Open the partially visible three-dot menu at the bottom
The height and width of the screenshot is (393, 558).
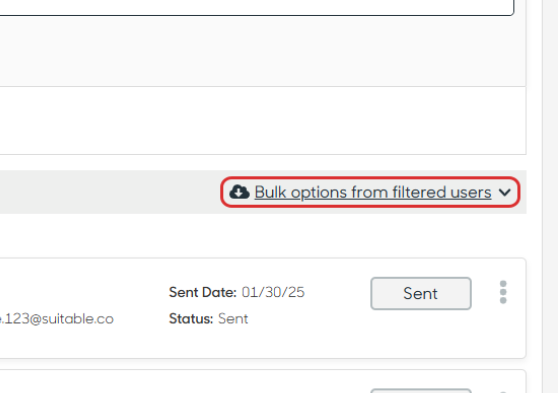tap(503, 392)
